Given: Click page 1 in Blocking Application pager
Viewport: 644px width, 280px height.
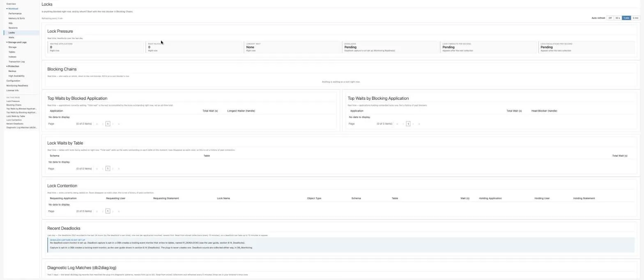Looking at the screenshot, I should click(x=408, y=124).
